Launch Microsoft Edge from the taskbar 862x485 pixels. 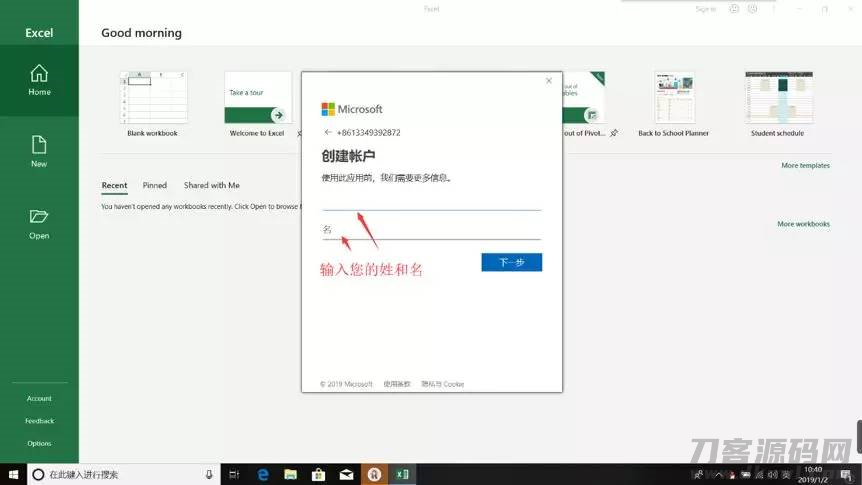click(263, 474)
